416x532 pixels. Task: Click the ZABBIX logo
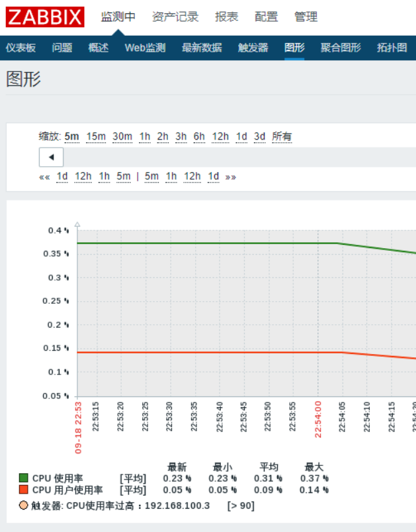(45, 17)
